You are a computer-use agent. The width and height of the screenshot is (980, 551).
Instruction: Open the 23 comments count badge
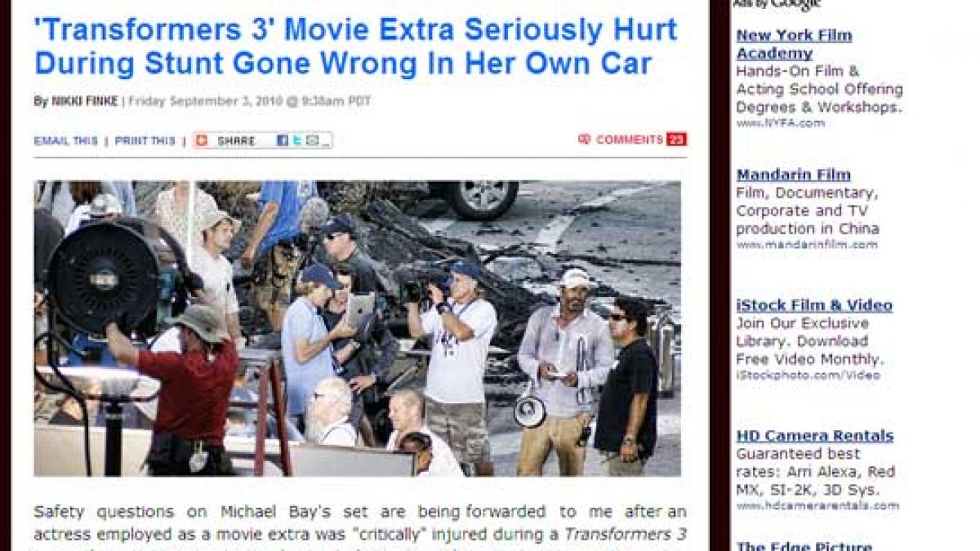click(676, 140)
